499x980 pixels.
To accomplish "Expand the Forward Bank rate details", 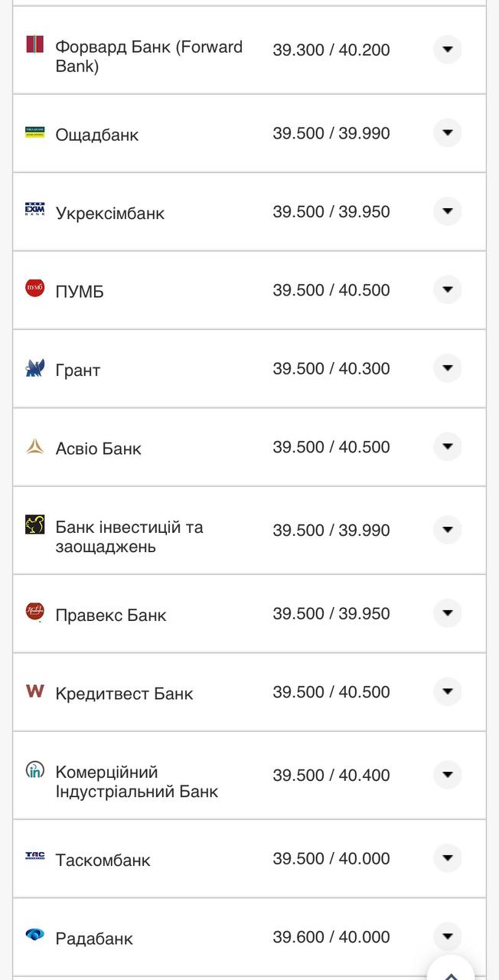I will (447, 48).
